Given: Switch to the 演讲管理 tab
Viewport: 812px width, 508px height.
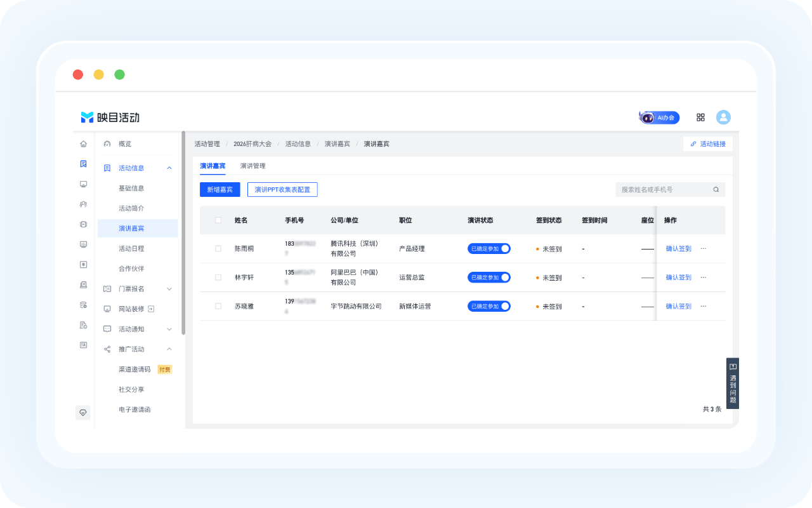Looking at the screenshot, I should (252, 166).
